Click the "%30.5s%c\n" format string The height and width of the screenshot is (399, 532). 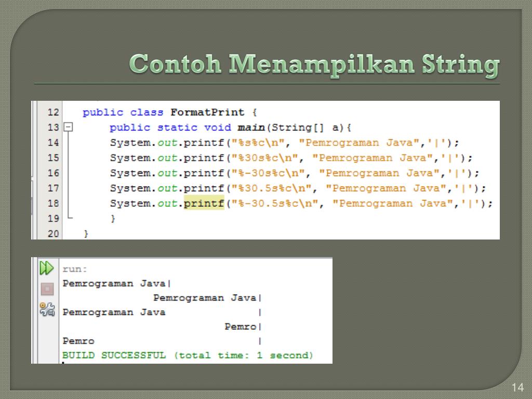pos(271,188)
